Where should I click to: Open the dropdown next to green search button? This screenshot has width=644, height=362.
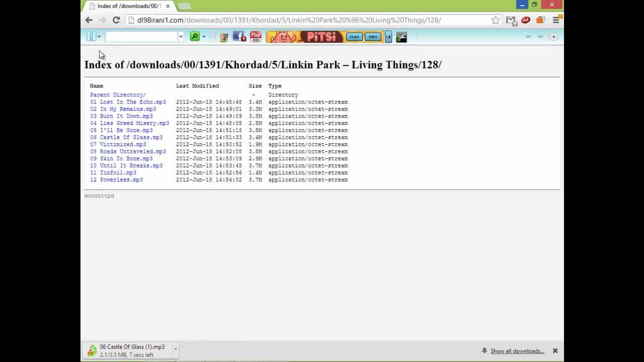pos(204,37)
